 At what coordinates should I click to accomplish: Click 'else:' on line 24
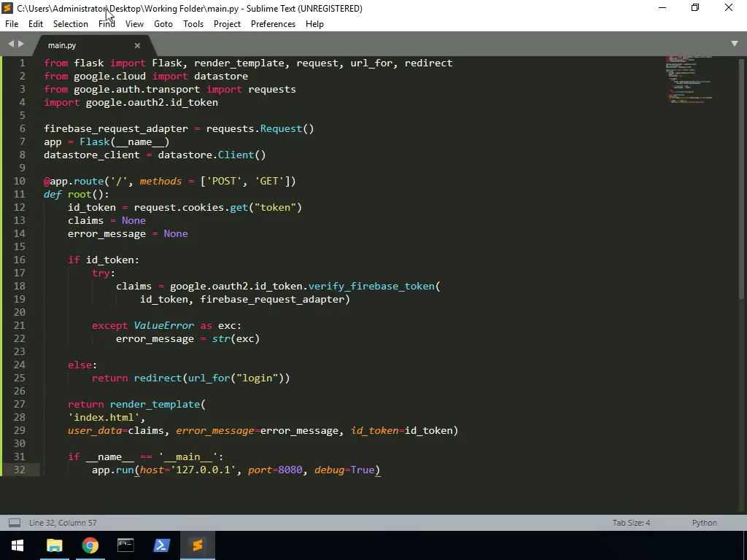(x=82, y=365)
